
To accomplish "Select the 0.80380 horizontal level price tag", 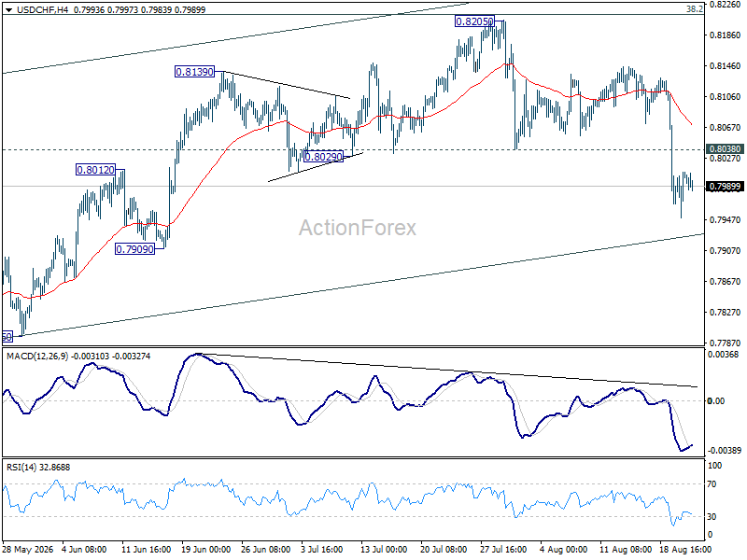I will click(x=726, y=149).
